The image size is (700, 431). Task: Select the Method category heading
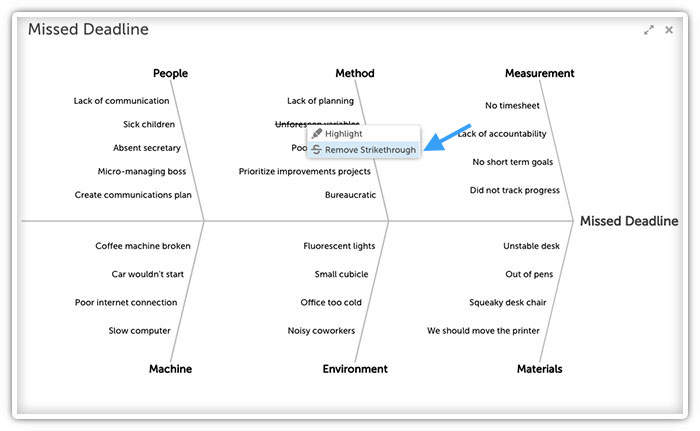coord(355,73)
